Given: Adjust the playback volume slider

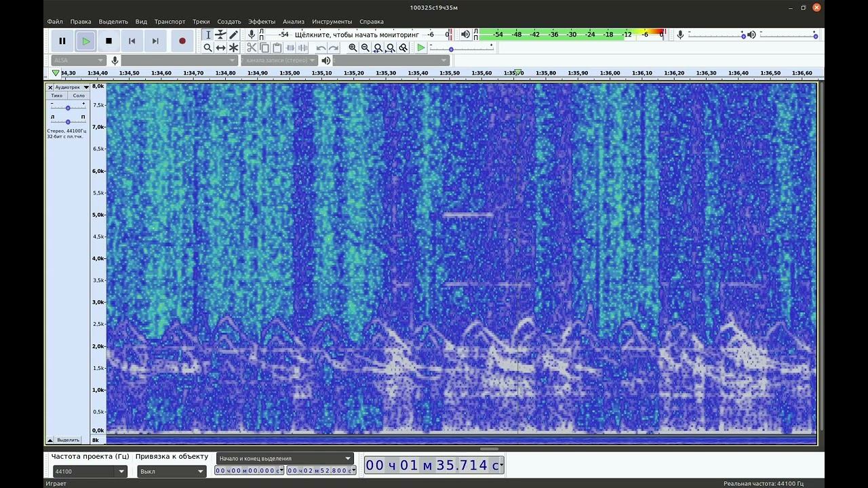Looking at the screenshot, I should [x=788, y=35].
